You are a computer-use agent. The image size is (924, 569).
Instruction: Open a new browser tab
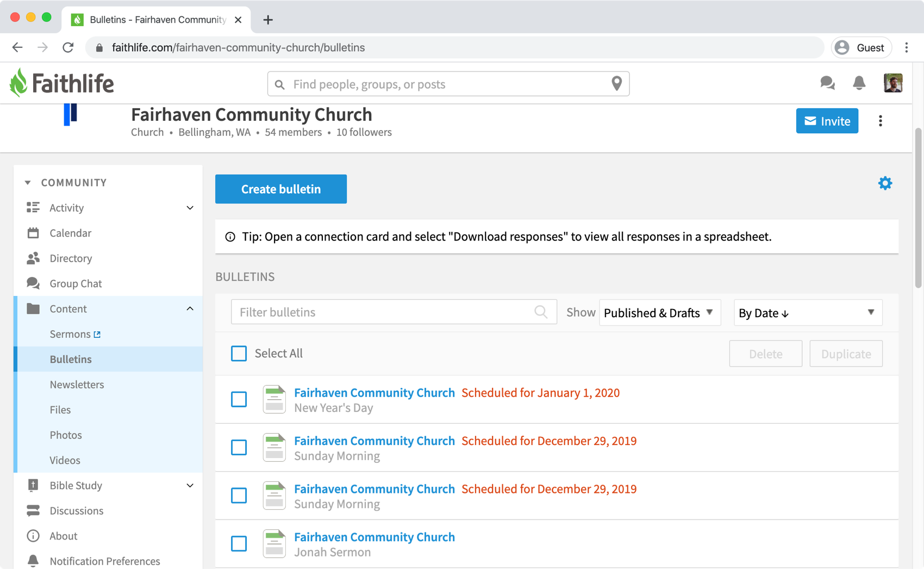[268, 20]
